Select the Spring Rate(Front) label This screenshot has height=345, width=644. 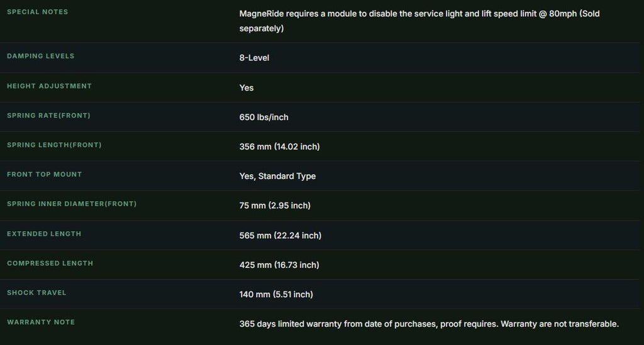48,115
